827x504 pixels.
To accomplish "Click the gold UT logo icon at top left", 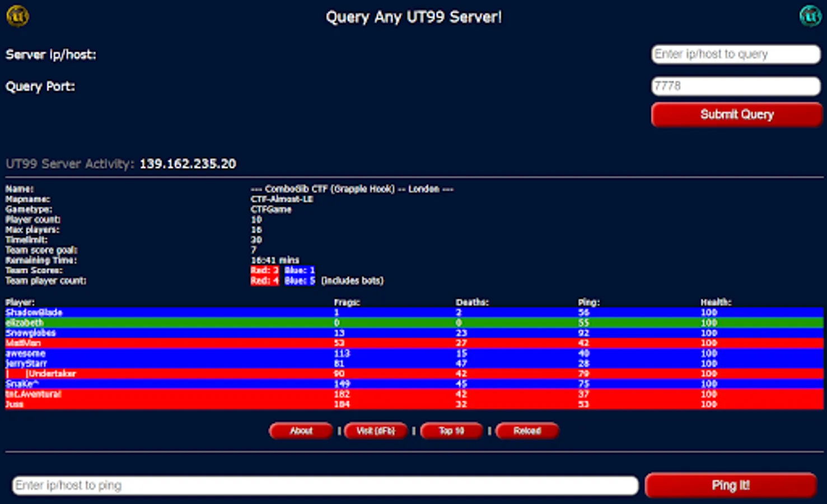I will pos(17,16).
